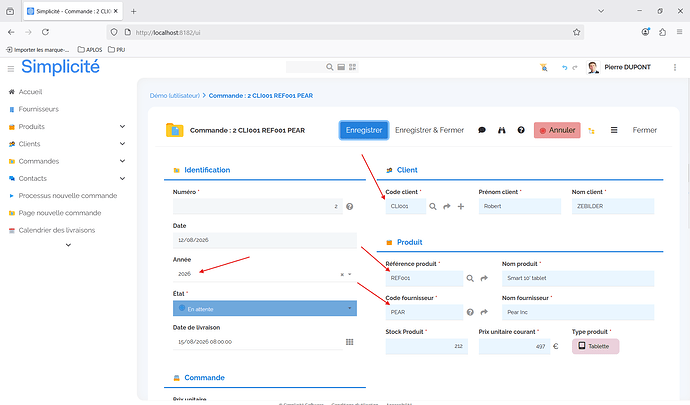Viewport: 690px width, 405px height.
Task: Click the binoculars follow icon
Action: point(502,130)
